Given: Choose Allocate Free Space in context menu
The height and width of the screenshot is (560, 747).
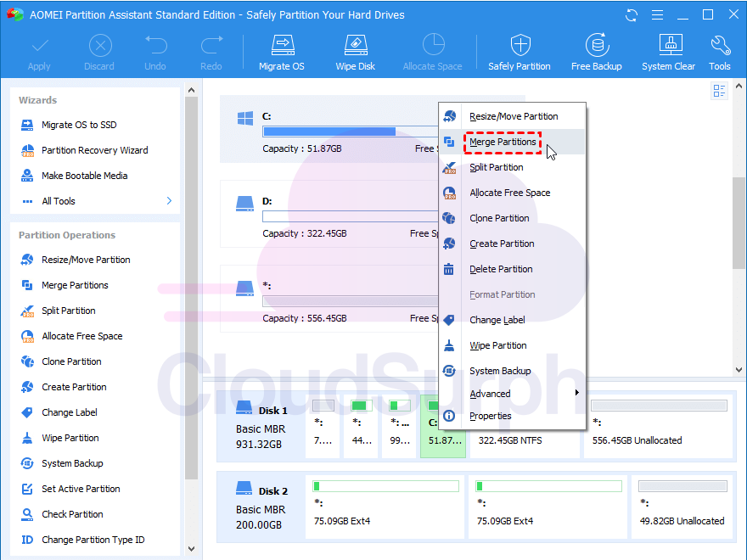Looking at the screenshot, I should tap(512, 193).
